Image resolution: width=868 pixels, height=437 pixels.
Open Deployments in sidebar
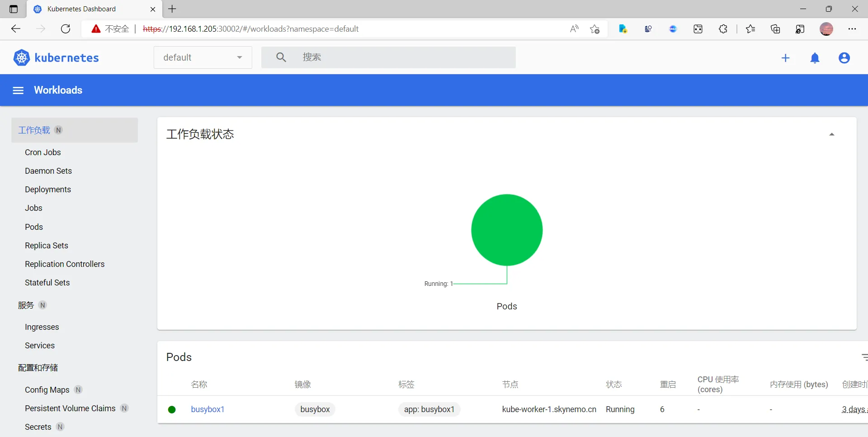(x=48, y=190)
